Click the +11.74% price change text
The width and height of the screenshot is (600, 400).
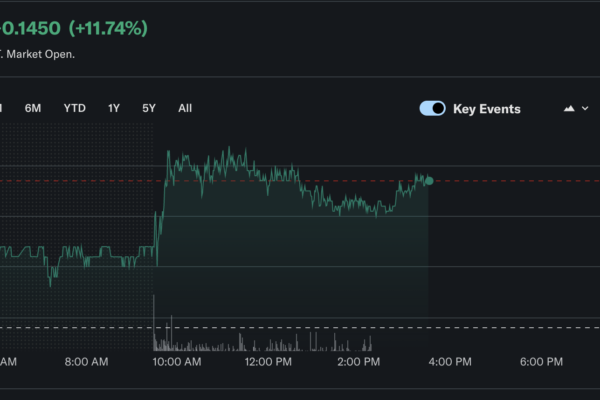click(x=108, y=28)
